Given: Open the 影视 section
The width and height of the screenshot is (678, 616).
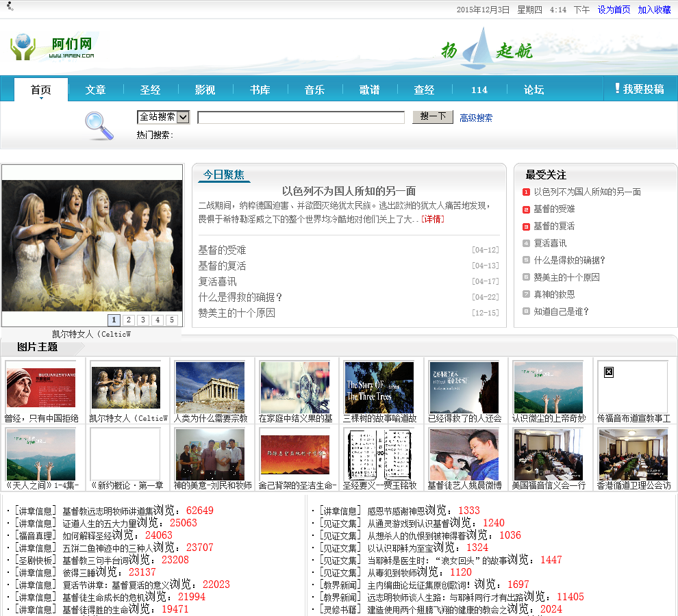Looking at the screenshot, I should click(205, 90).
